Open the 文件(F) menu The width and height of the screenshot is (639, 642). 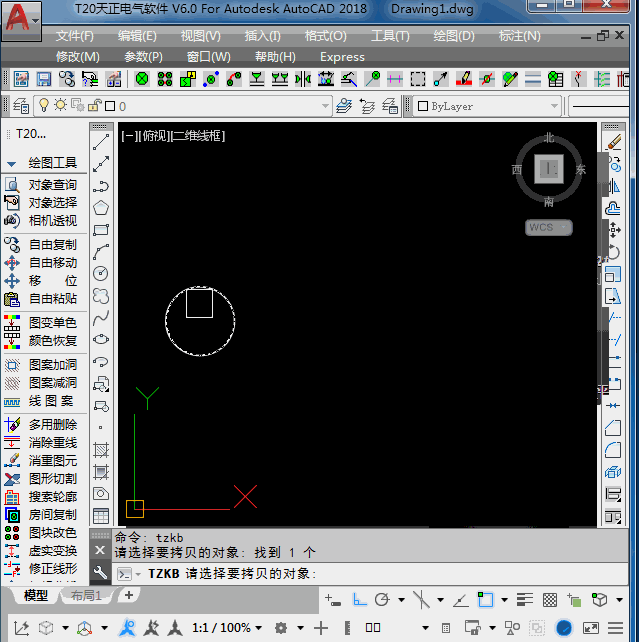[x=75, y=36]
